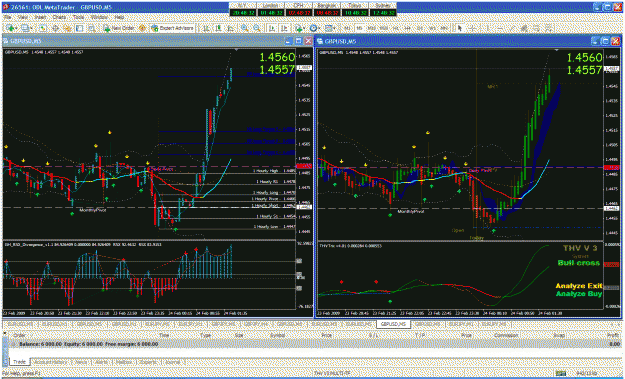Image resolution: width=625 pixels, height=379 pixels.
Task: Open the File menu
Action: tap(7, 18)
